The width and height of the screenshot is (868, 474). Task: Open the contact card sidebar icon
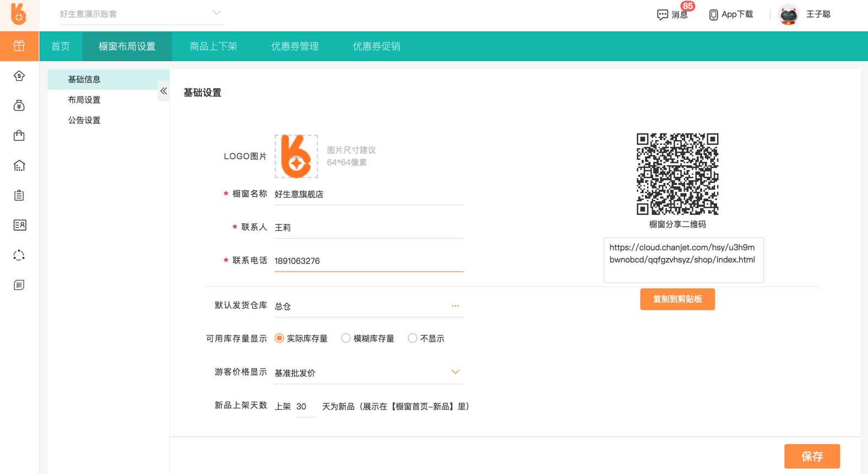click(x=19, y=225)
